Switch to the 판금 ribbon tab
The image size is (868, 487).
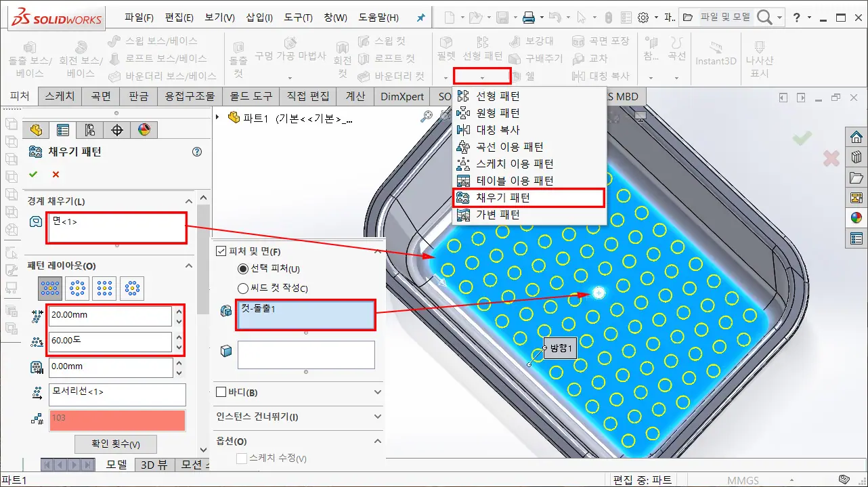(138, 96)
